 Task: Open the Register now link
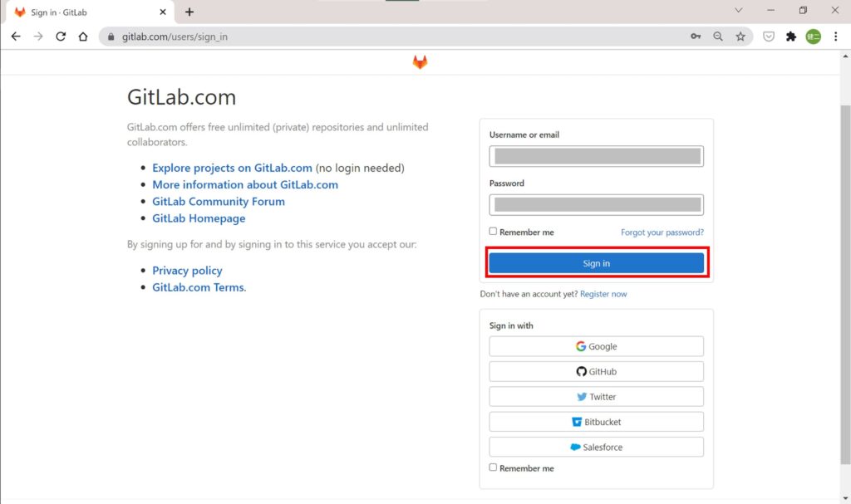coord(603,294)
